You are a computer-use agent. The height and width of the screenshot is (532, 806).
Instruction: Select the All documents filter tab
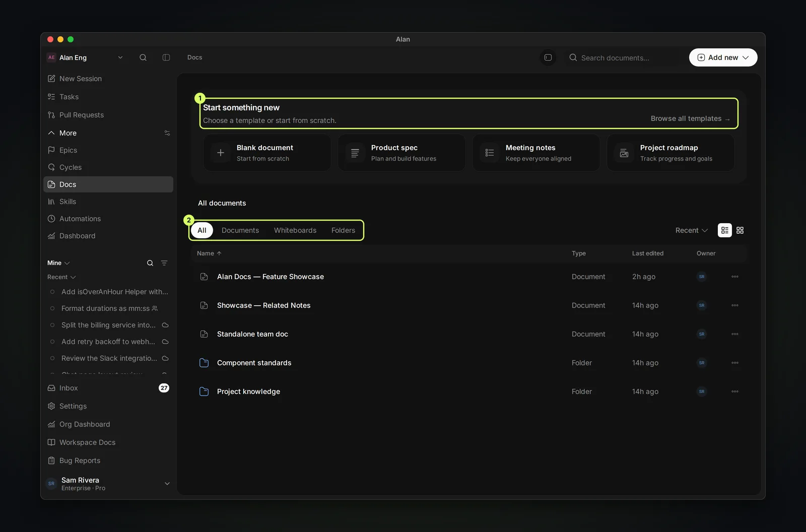pyautogui.click(x=202, y=230)
